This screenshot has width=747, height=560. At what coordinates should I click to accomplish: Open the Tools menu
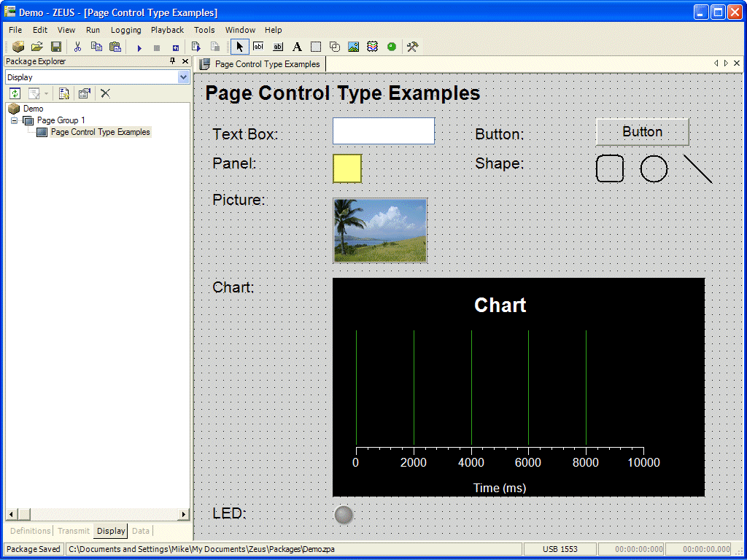(204, 30)
